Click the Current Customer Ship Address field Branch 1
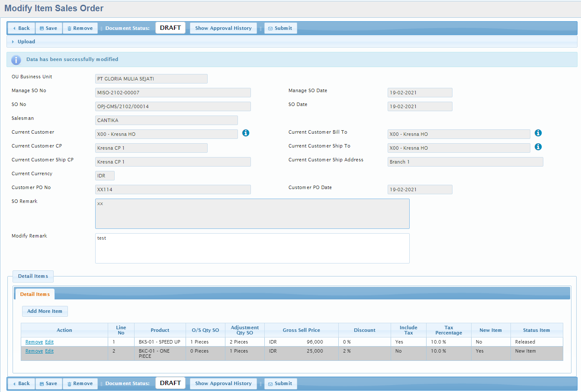 tap(465, 162)
